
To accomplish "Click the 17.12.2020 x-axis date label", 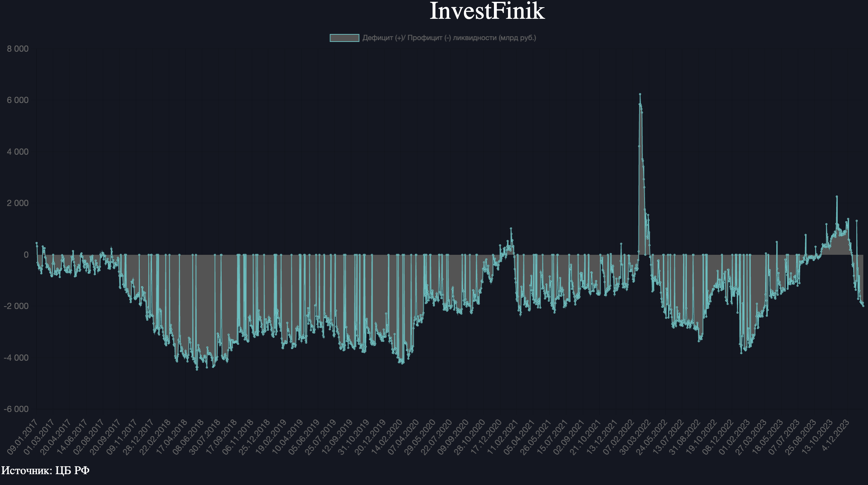I will pyautogui.click(x=486, y=436).
